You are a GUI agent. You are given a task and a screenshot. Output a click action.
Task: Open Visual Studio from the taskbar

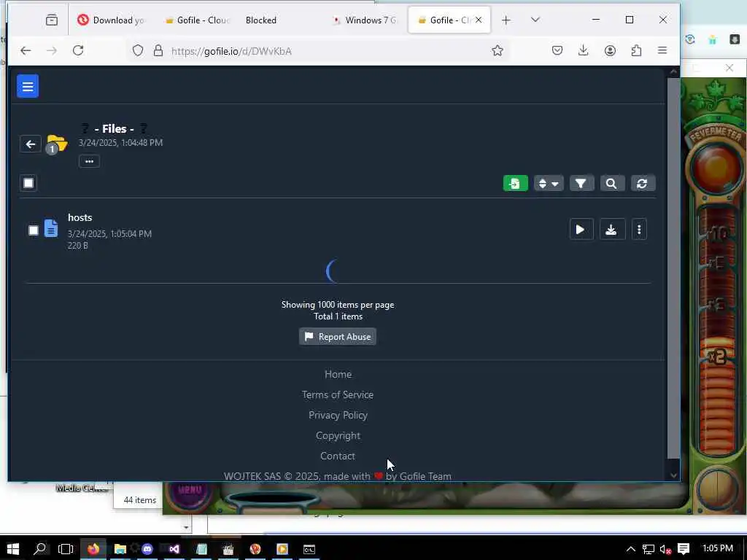pyautogui.click(x=174, y=549)
